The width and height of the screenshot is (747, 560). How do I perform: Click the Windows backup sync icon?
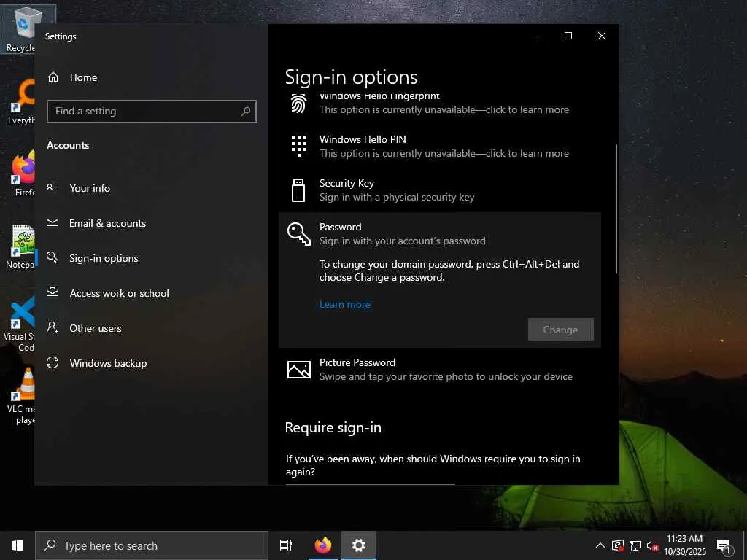click(53, 362)
